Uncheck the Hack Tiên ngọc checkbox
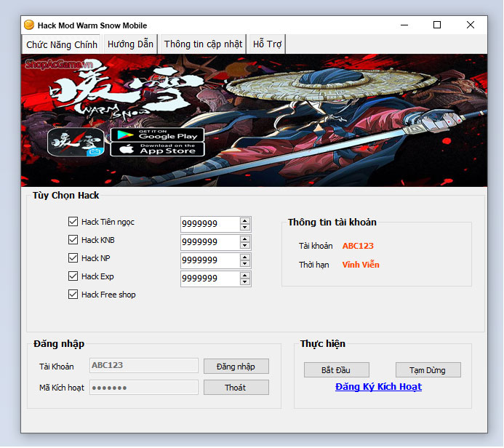The image size is (504, 448). coord(73,221)
